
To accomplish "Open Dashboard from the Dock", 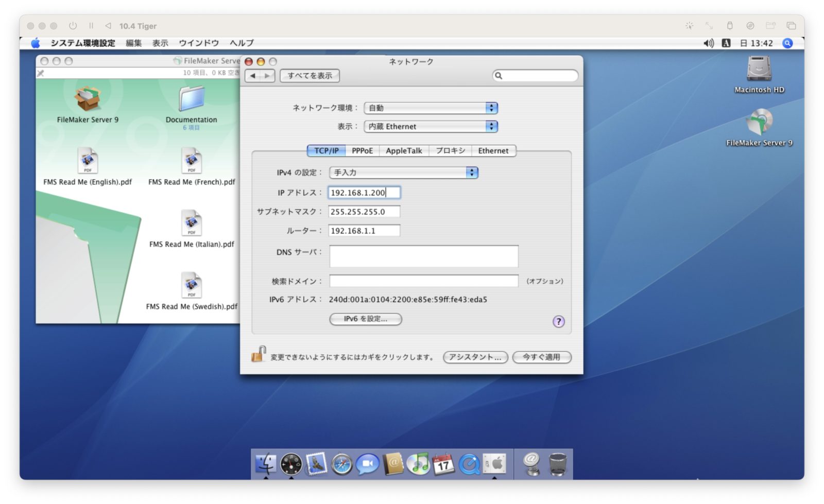I will click(291, 463).
